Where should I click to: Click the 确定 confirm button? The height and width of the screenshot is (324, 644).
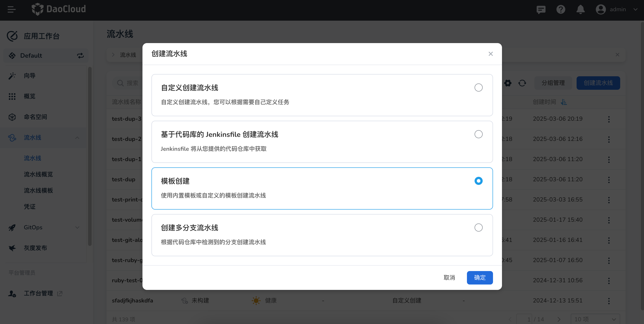[480, 278]
